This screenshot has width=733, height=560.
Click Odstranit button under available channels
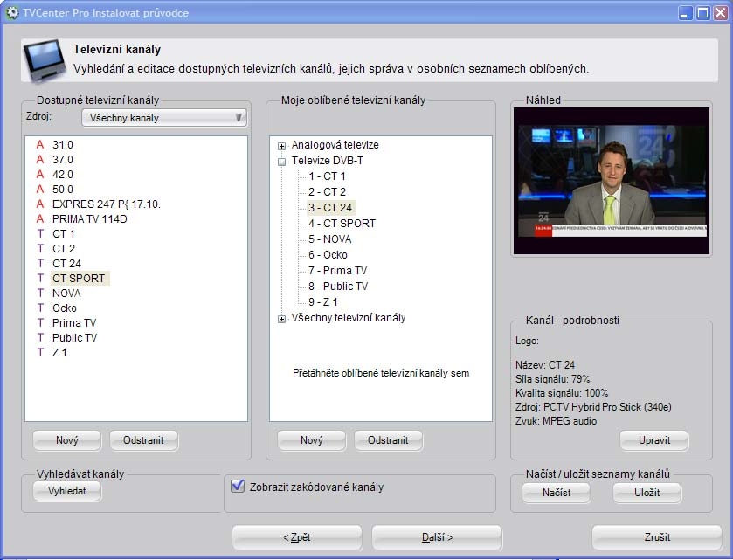click(x=143, y=440)
